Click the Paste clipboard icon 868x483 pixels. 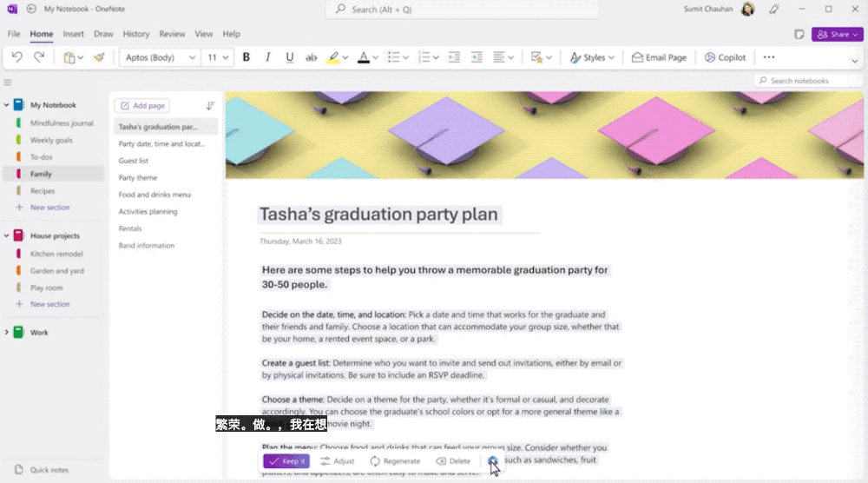tap(69, 57)
